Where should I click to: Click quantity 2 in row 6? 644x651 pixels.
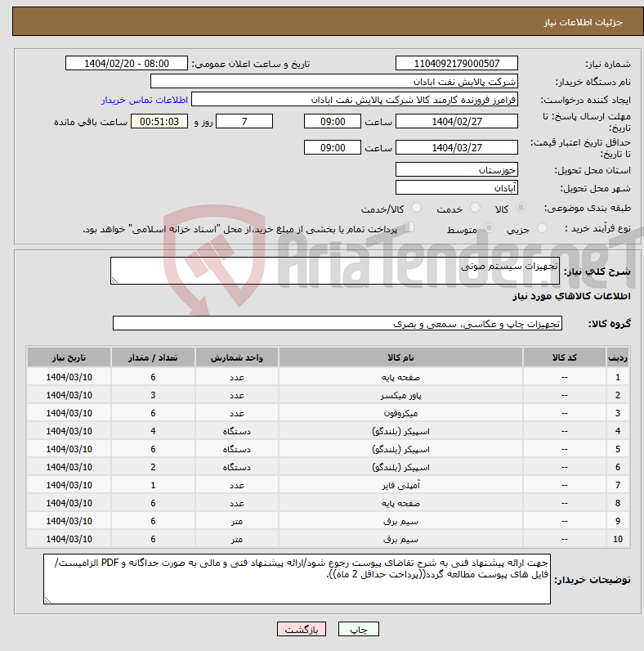[x=153, y=468]
